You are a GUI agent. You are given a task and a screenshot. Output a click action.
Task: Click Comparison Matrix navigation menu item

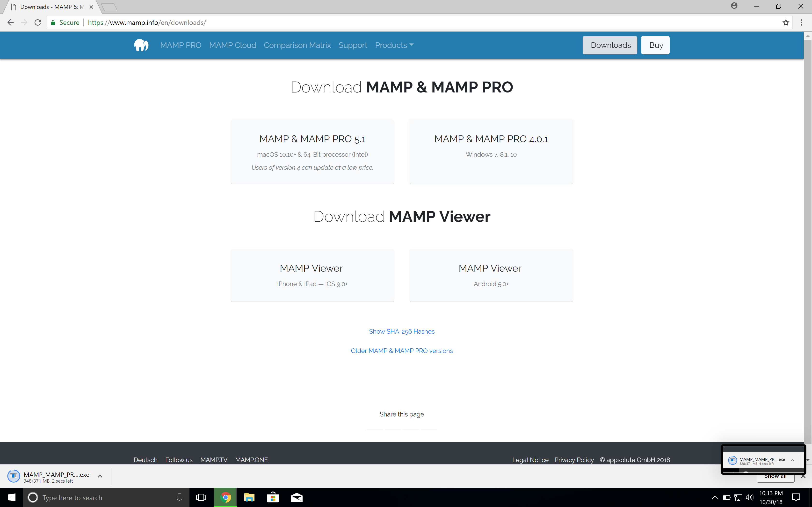tap(297, 45)
